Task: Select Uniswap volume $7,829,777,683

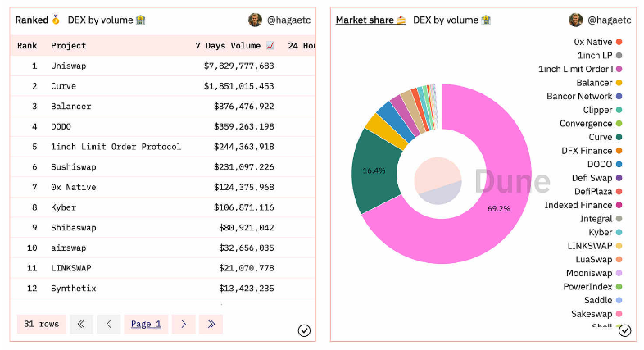Action: (x=238, y=66)
